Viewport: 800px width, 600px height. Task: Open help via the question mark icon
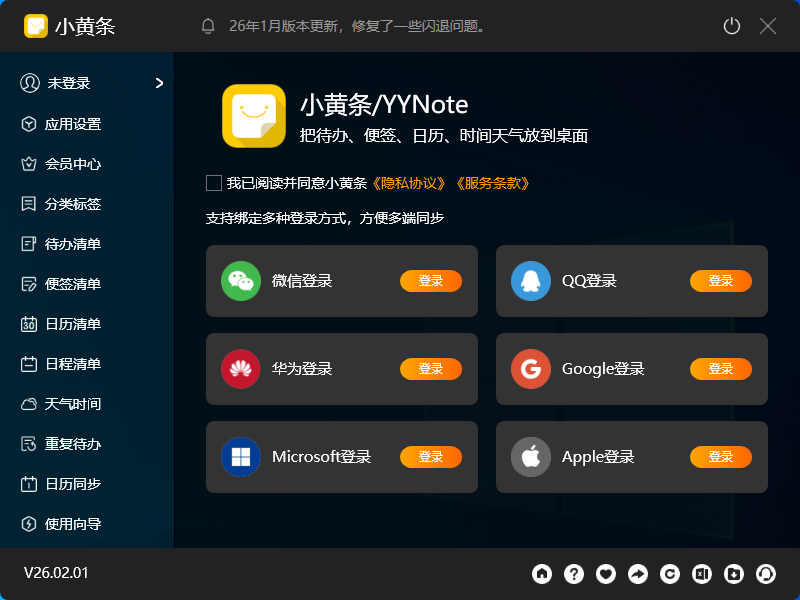574,574
